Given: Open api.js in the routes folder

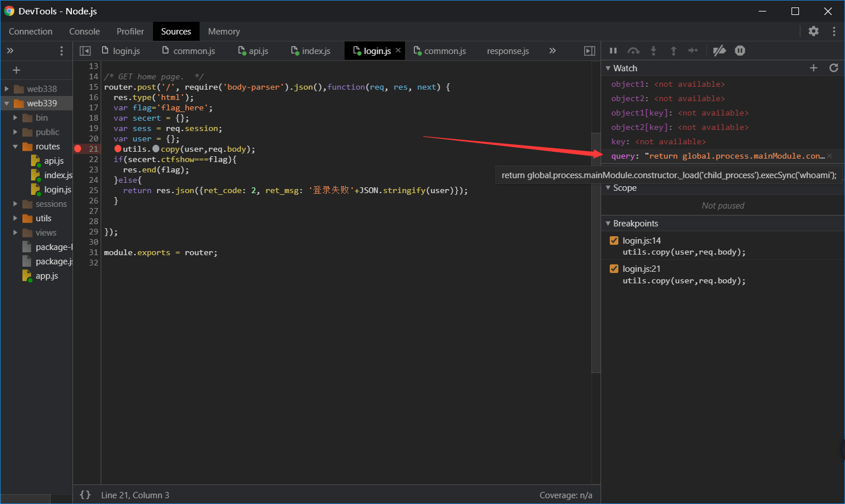Looking at the screenshot, I should click(x=53, y=161).
